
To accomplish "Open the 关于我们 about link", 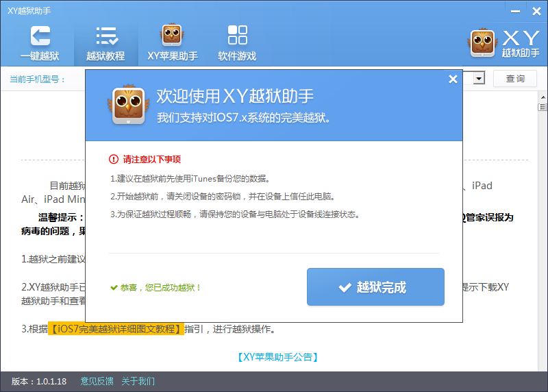I will 138,381.
